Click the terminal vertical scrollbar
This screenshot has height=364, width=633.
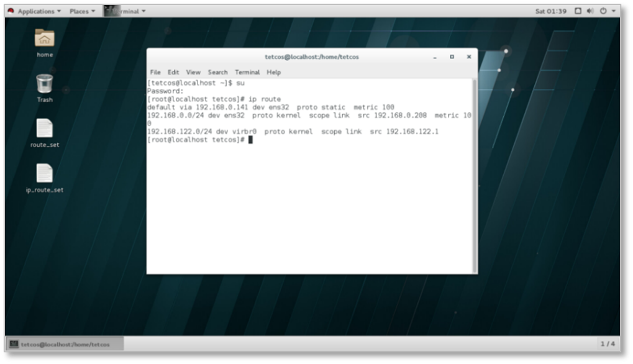475,174
